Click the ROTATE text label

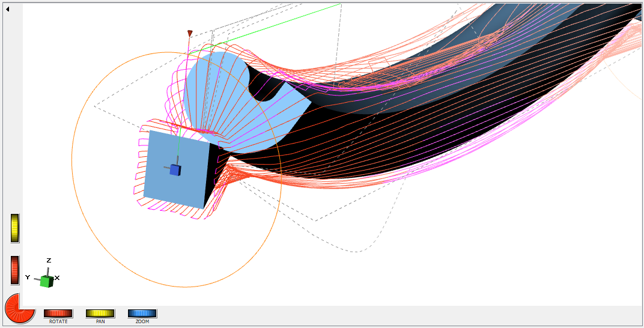point(58,321)
